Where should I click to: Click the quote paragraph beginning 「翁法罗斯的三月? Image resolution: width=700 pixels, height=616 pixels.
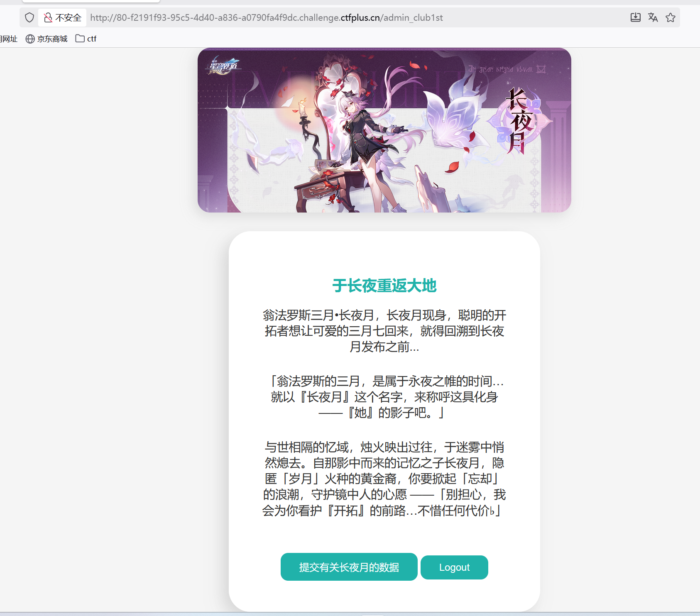384,397
